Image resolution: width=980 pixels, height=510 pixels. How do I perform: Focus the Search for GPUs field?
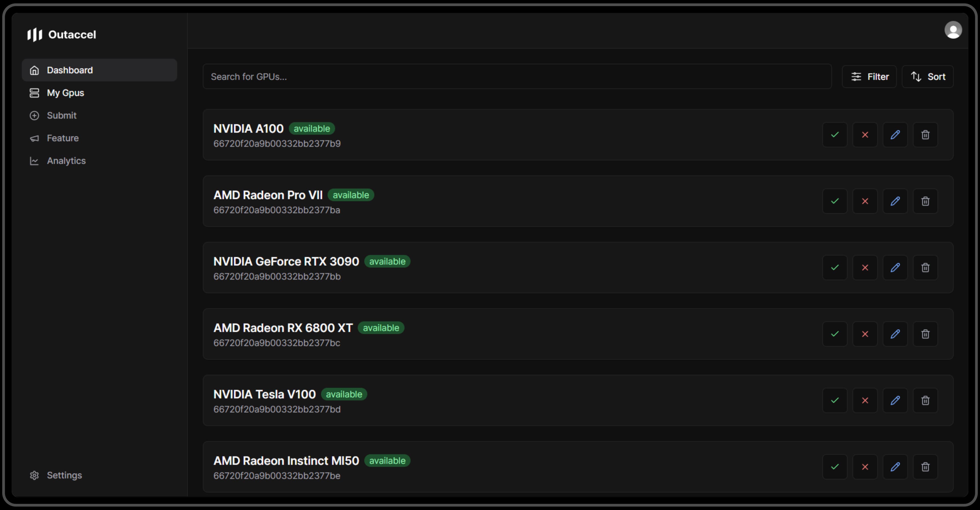click(x=517, y=77)
